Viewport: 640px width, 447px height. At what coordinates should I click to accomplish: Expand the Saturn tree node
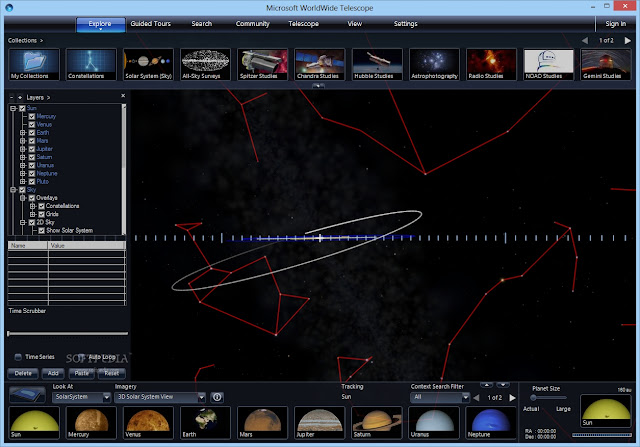[23, 157]
